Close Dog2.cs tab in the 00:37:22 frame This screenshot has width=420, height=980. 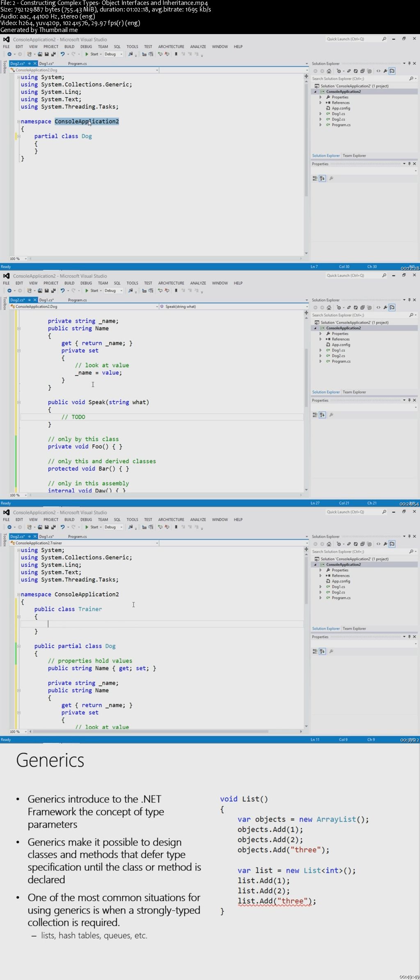click(x=34, y=537)
